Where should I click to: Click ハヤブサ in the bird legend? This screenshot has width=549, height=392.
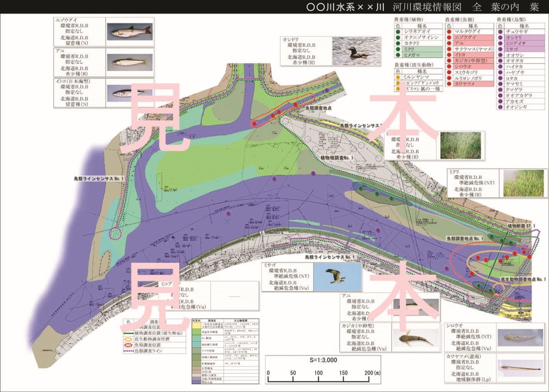[514, 72]
